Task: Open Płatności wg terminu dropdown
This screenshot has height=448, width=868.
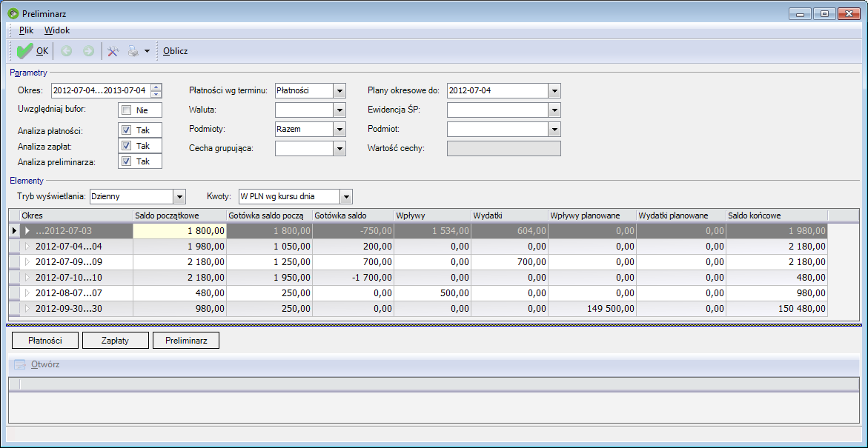Action: click(x=339, y=90)
